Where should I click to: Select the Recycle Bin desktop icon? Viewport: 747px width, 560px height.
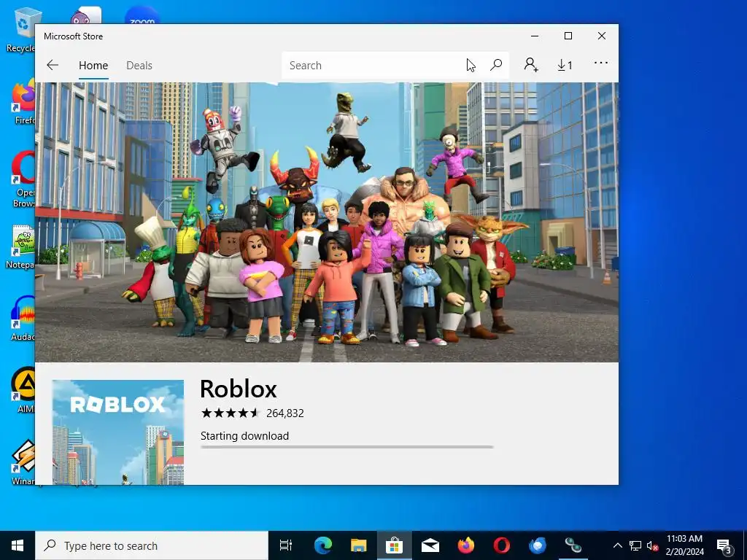click(20, 29)
